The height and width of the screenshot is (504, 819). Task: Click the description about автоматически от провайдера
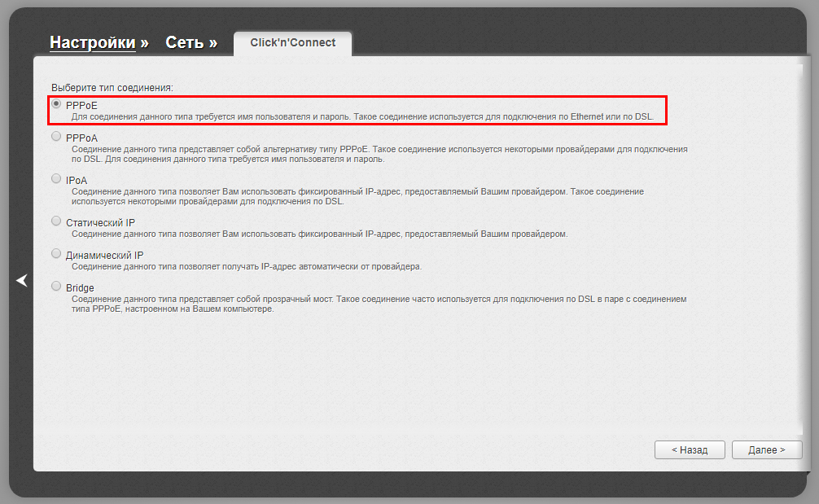(x=247, y=266)
